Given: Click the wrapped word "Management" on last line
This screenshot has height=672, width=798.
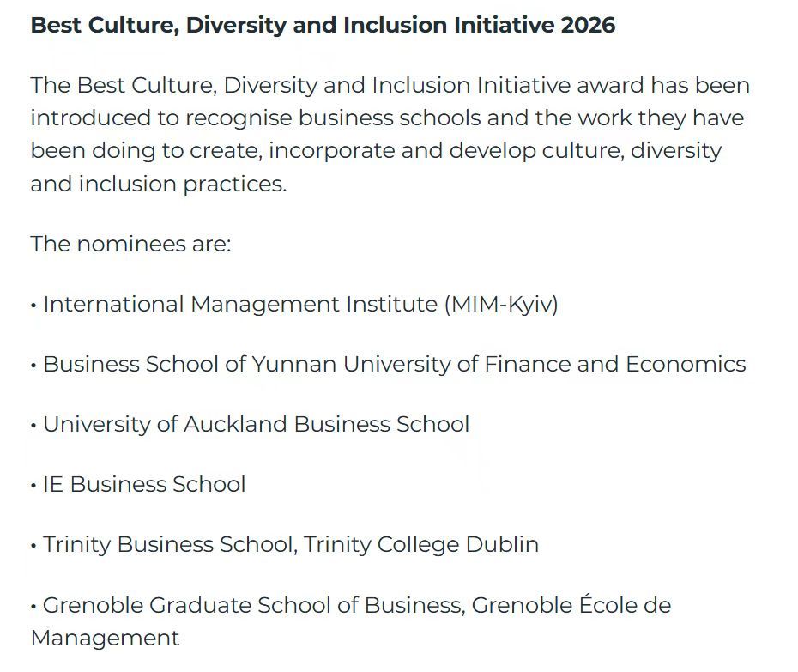Looking at the screenshot, I should 105,639.
